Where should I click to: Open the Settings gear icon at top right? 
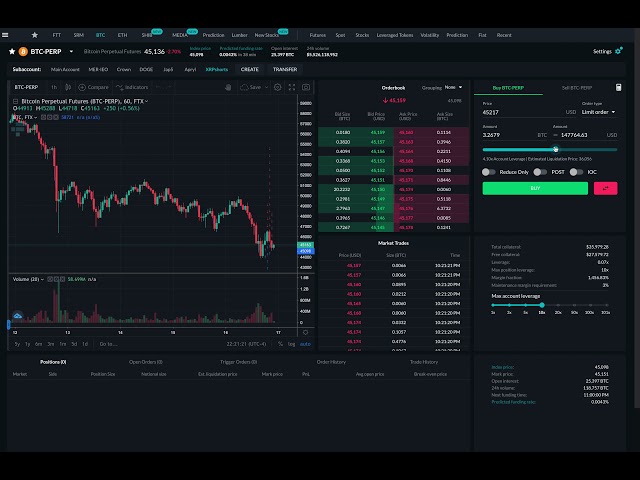[x=619, y=51]
